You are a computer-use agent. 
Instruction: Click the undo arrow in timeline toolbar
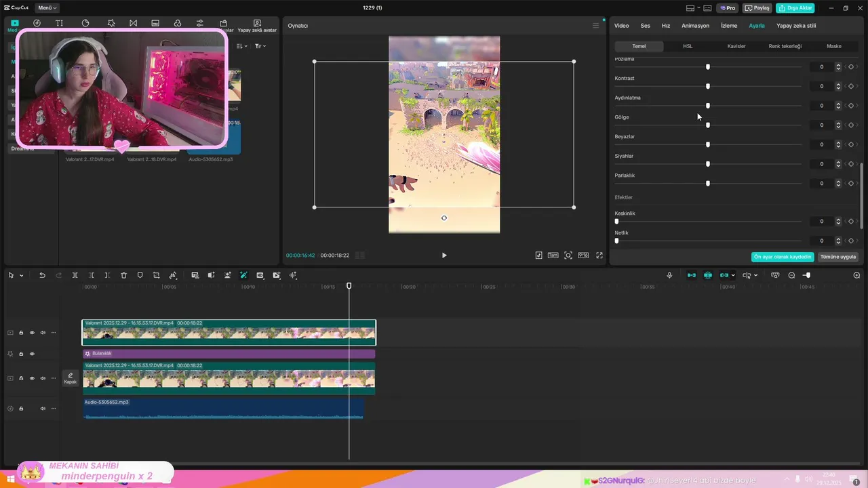tap(42, 275)
